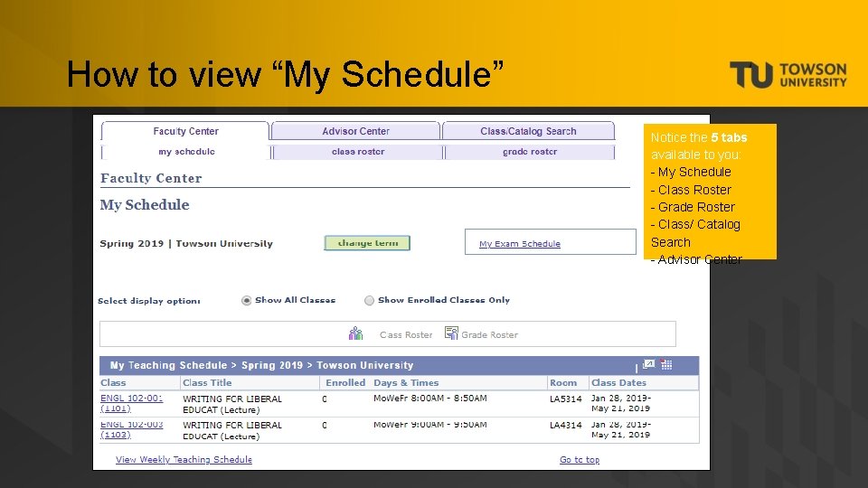The width and height of the screenshot is (868, 488).
Task: Switch to the grade roster sub-tab
Action: pyautogui.click(x=530, y=152)
